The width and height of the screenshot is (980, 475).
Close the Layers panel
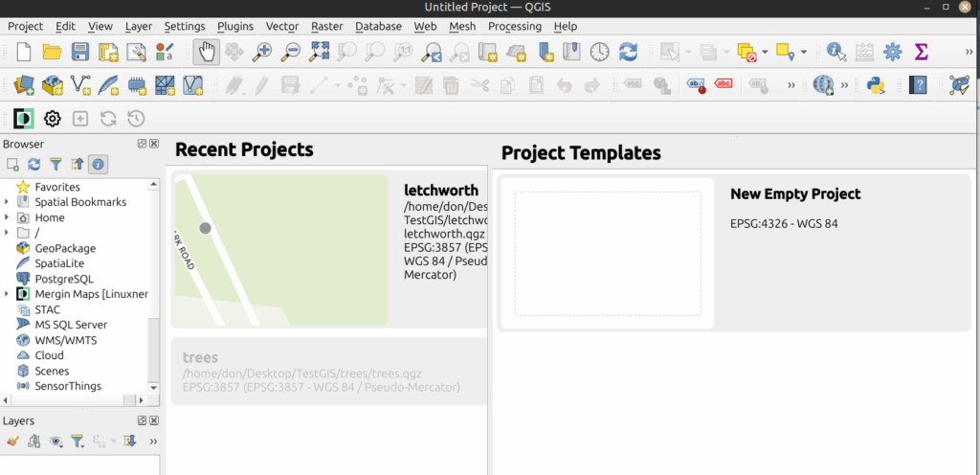pos(154,420)
